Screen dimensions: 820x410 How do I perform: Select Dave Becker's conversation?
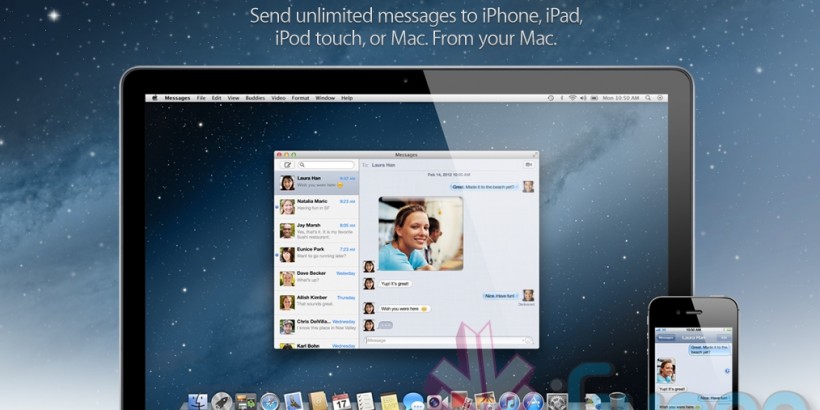tap(317, 276)
